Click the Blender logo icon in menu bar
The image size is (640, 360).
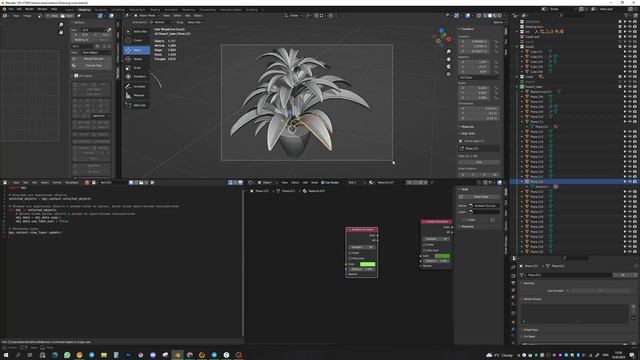tap(4, 9)
